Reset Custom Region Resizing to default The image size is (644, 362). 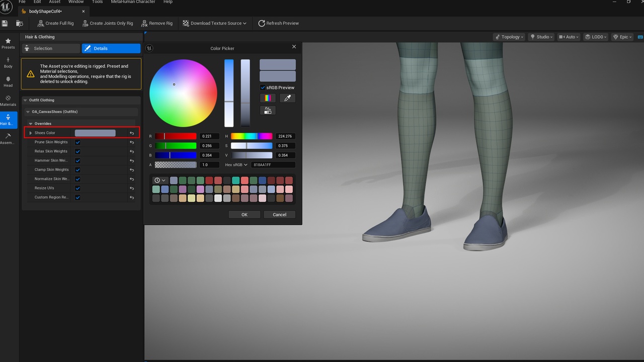coord(132,198)
